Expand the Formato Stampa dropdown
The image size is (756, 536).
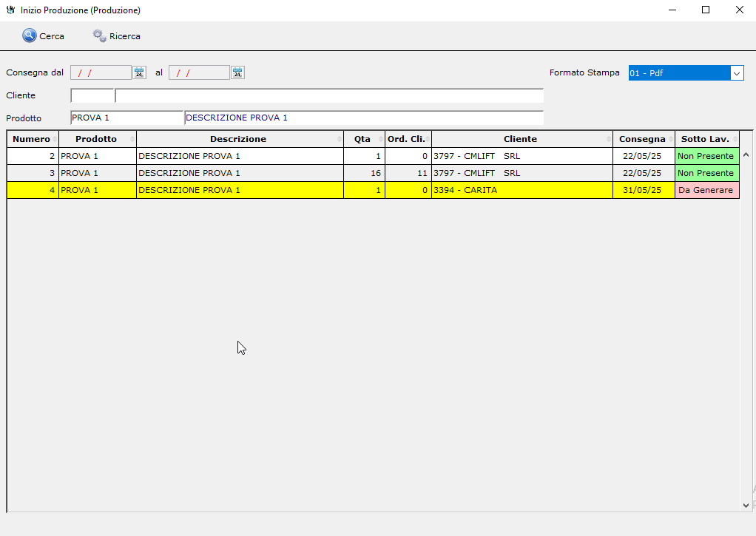coord(737,72)
